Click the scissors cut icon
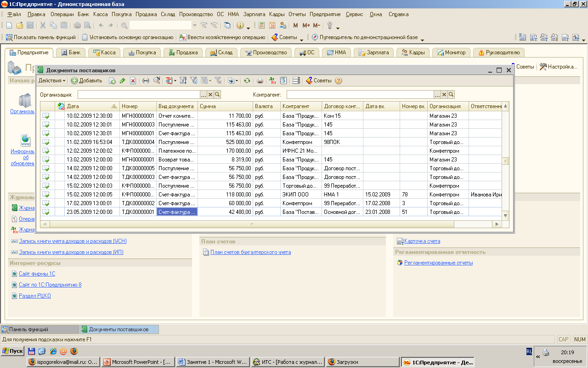 43,25
